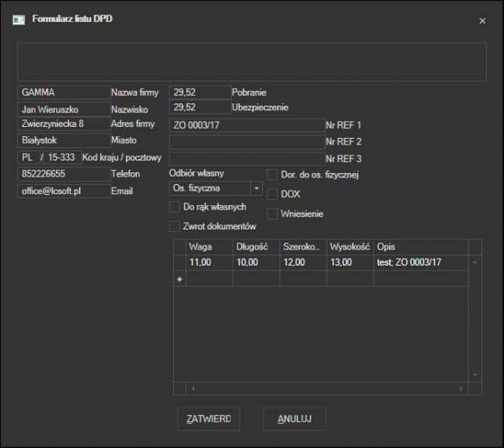Screen dimensions: 504x448
Task: Click the empty Nr REF 2 field
Action: 247,142
